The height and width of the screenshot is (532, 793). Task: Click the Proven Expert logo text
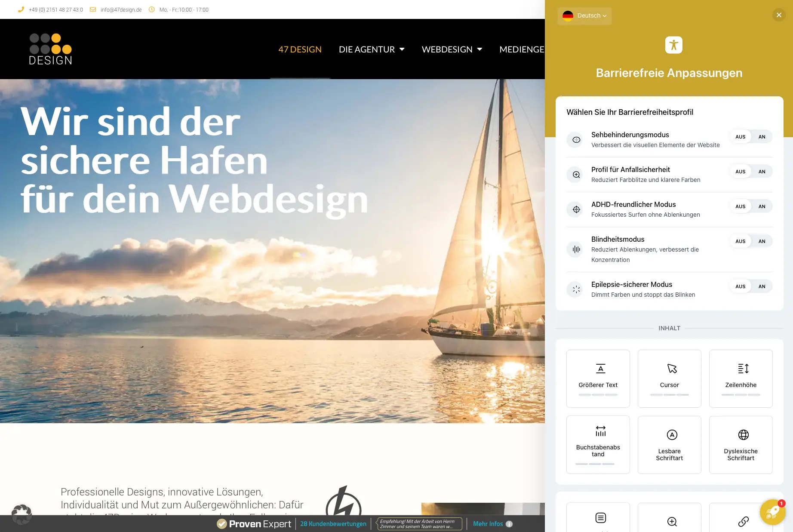[260, 524]
